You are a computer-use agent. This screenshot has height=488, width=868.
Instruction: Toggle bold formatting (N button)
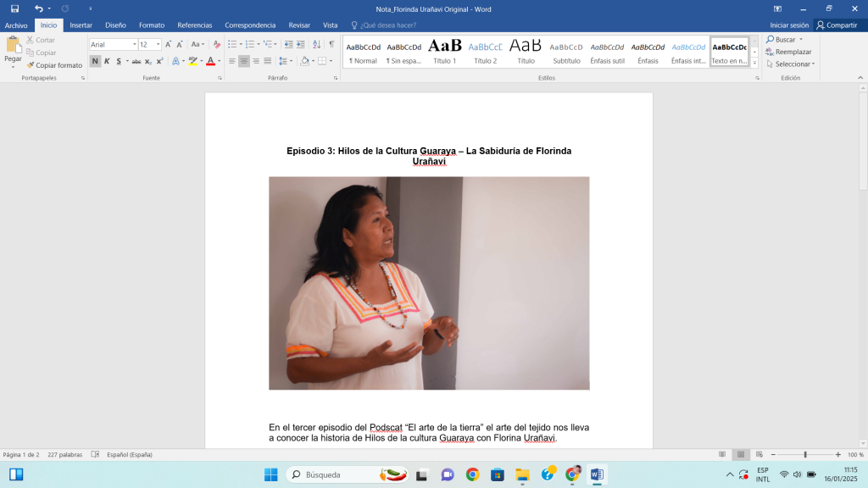coord(95,61)
